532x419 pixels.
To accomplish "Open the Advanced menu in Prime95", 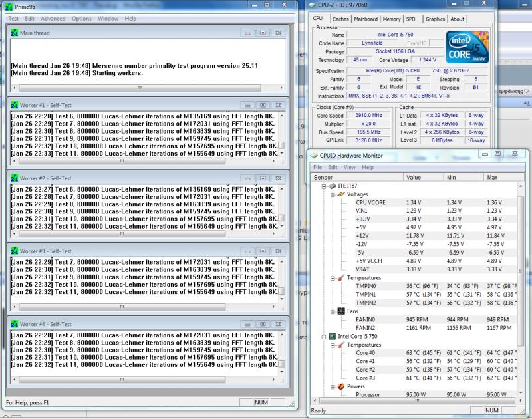I will [x=53, y=19].
